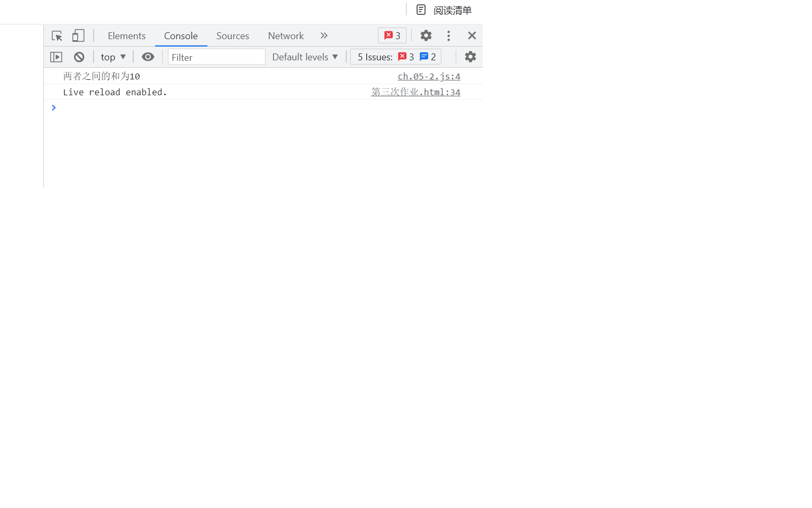Open DevTools settings gear in tab bar
812x508 pixels.
426,35
